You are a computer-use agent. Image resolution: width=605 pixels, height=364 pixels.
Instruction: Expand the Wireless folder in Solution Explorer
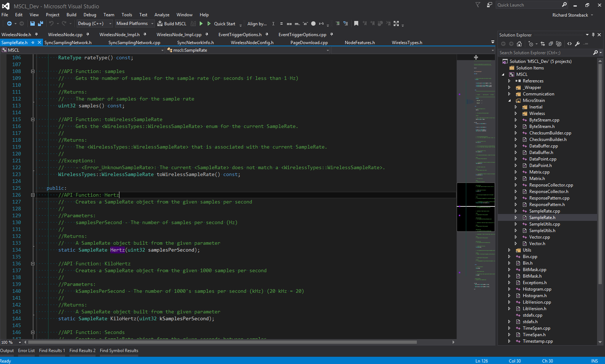coord(516,114)
